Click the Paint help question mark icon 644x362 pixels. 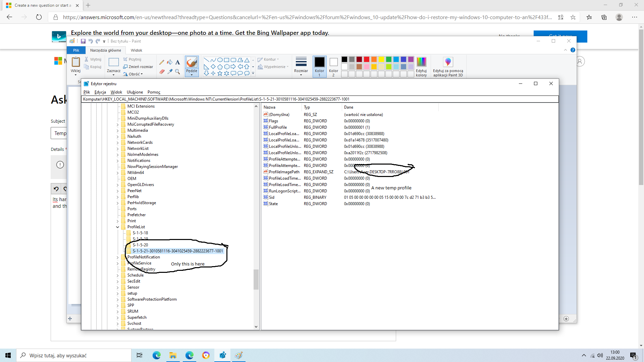573,50
